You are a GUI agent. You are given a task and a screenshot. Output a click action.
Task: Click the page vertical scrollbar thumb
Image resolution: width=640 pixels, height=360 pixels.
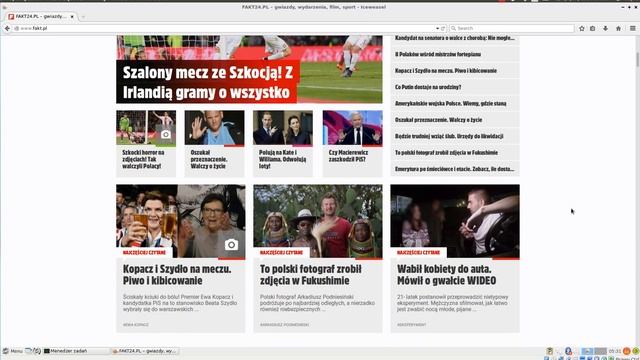(637, 59)
